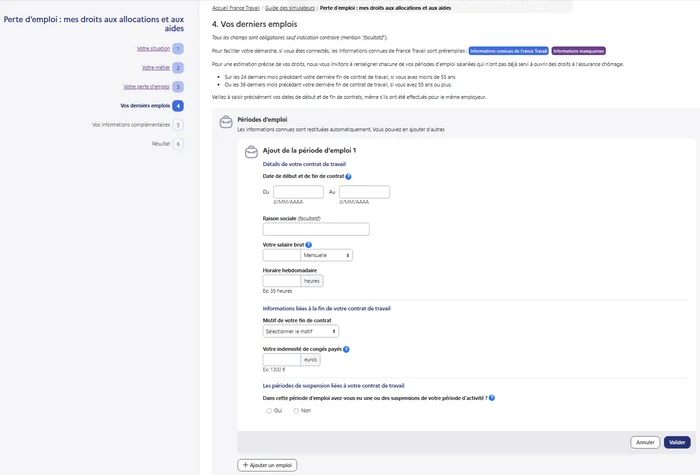Image resolution: width=700 pixels, height=475 pixels.
Task: Click step number 5 badge
Action: point(178,125)
